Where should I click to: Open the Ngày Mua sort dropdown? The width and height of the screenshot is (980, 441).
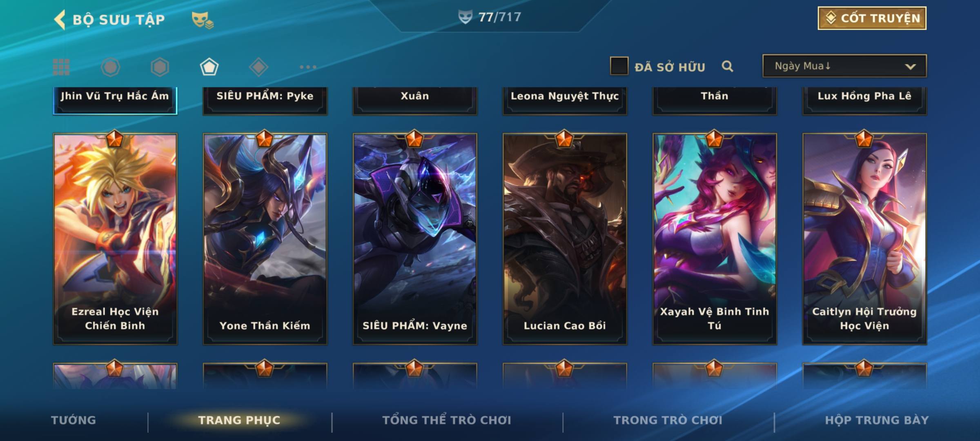(x=844, y=66)
